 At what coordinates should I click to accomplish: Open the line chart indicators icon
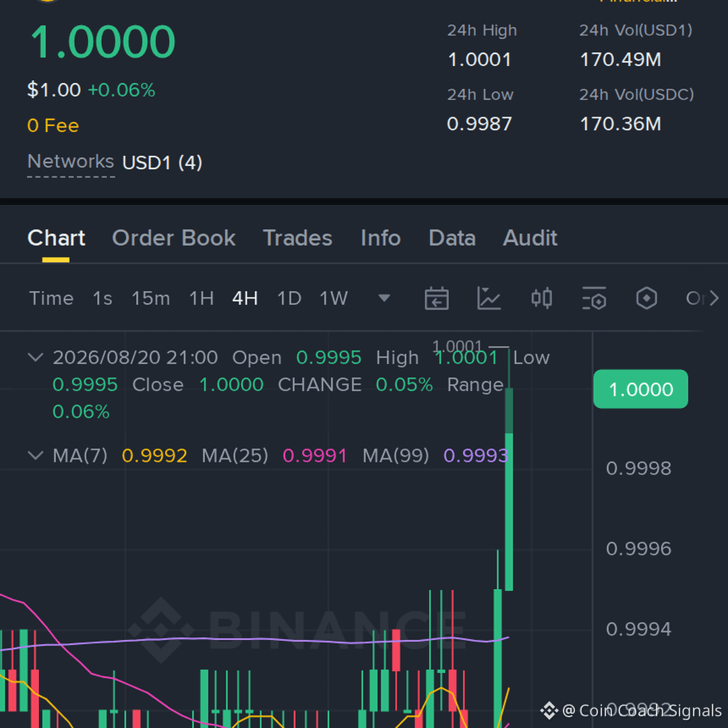point(489,298)
